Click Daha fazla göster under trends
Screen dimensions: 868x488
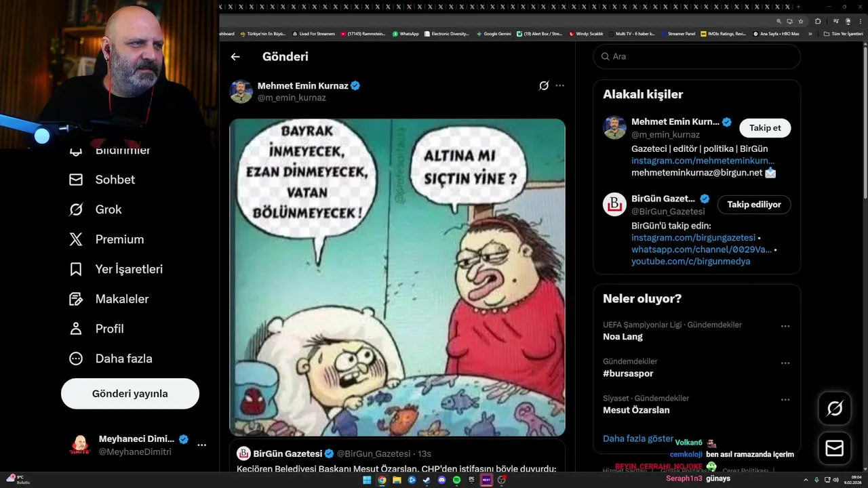coord(638,439)
